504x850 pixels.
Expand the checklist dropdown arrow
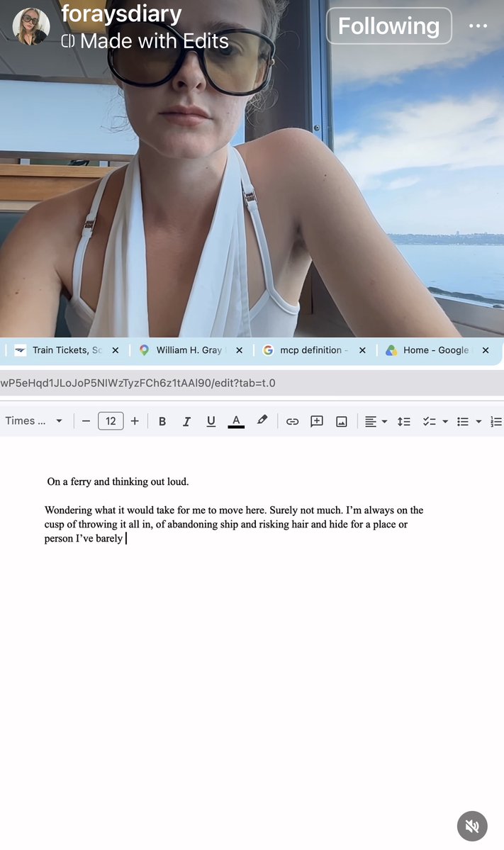click(x=445, y=421)
